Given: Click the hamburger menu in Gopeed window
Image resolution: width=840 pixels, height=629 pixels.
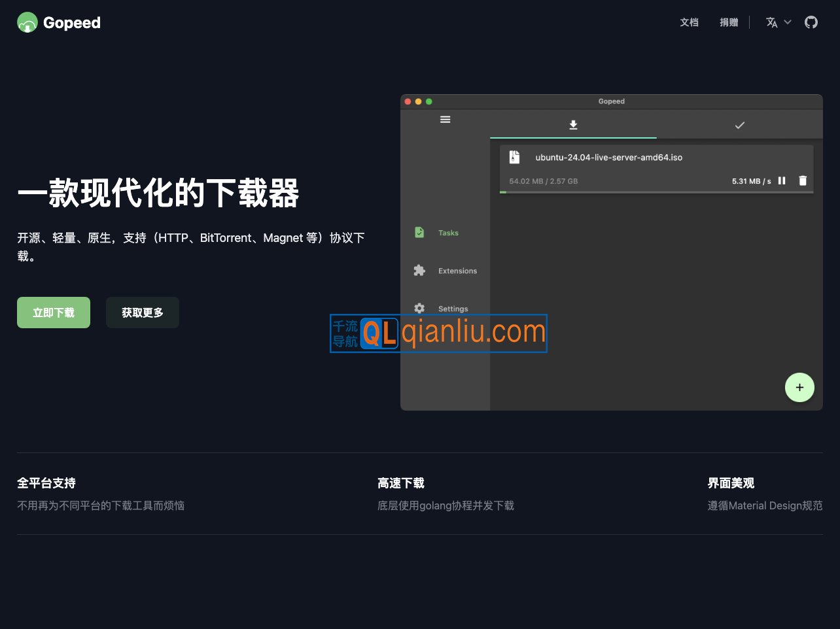Looking at the screenshot, I should tap(445, 119).
